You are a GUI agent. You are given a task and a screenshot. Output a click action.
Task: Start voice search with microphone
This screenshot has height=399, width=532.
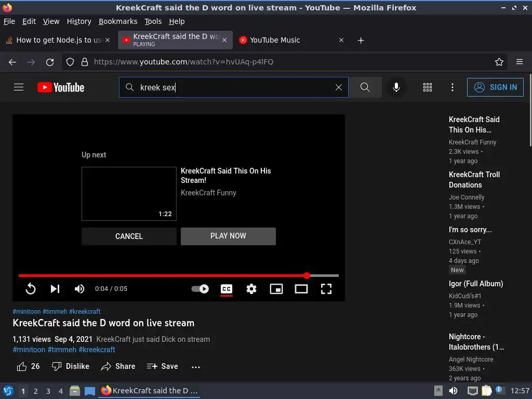[396, 87]
